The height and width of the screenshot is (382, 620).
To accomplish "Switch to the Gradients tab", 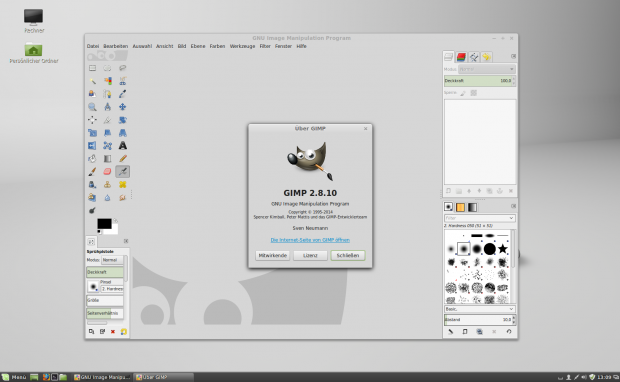I will tap(473, 207).
